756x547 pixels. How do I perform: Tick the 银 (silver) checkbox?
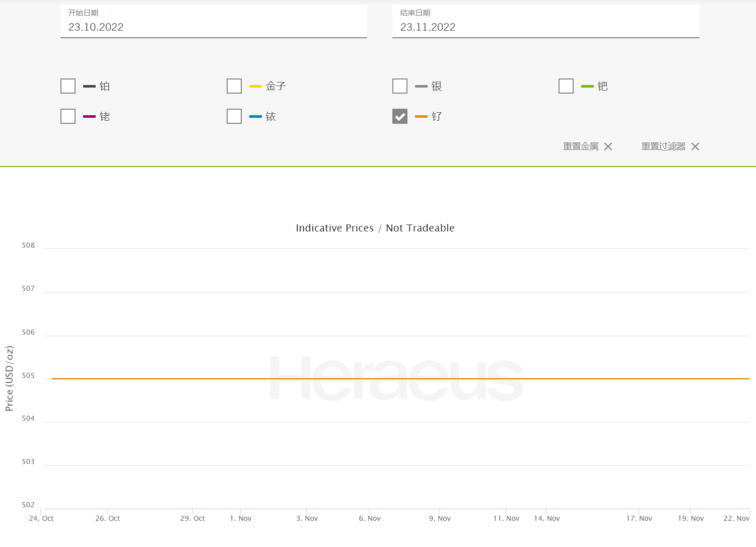(x=400, y=86)
